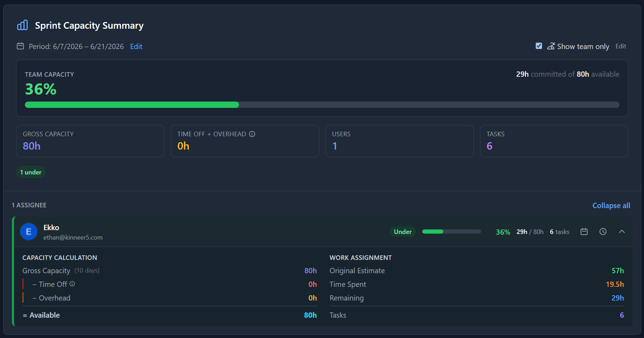Select the Gross Capacity 80h card
Screen dimensions: 644x338
tap(90, 141)
